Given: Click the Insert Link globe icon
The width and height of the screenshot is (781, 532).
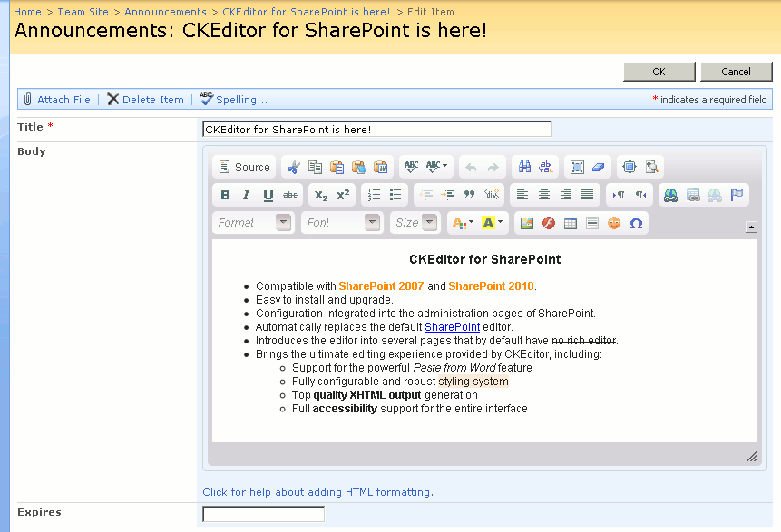Looking at the screenshot, I should 671,195.
